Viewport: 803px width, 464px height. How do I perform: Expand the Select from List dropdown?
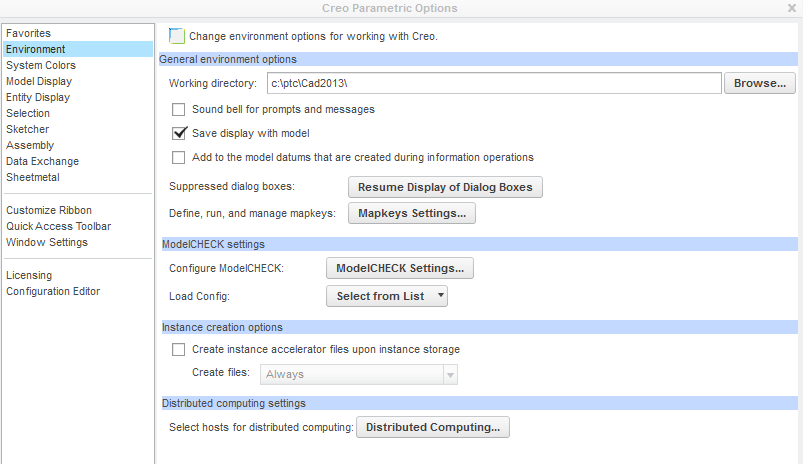387,296
